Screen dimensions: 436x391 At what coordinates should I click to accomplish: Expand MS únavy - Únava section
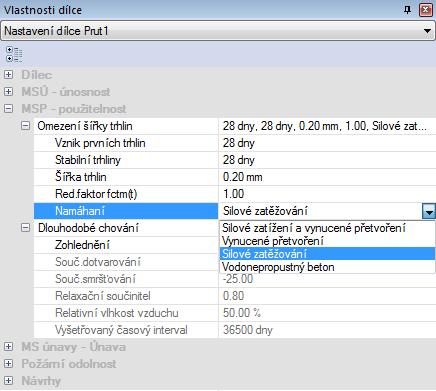pos(8,347)
